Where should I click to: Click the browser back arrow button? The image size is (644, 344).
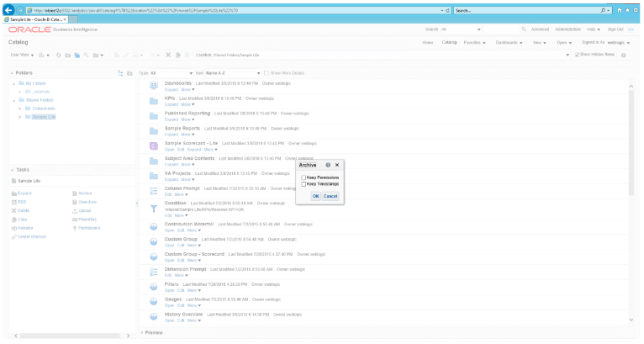point(8,10)
